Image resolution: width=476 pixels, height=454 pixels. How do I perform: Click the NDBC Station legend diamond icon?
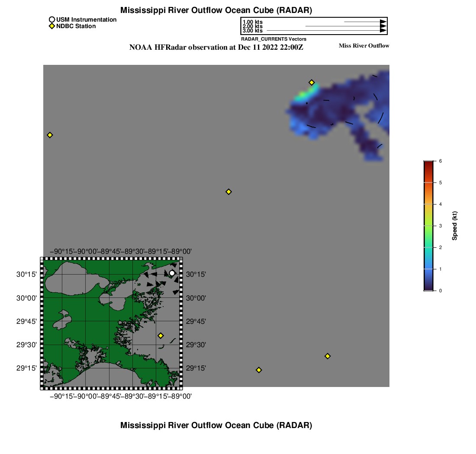coord(52,26)
